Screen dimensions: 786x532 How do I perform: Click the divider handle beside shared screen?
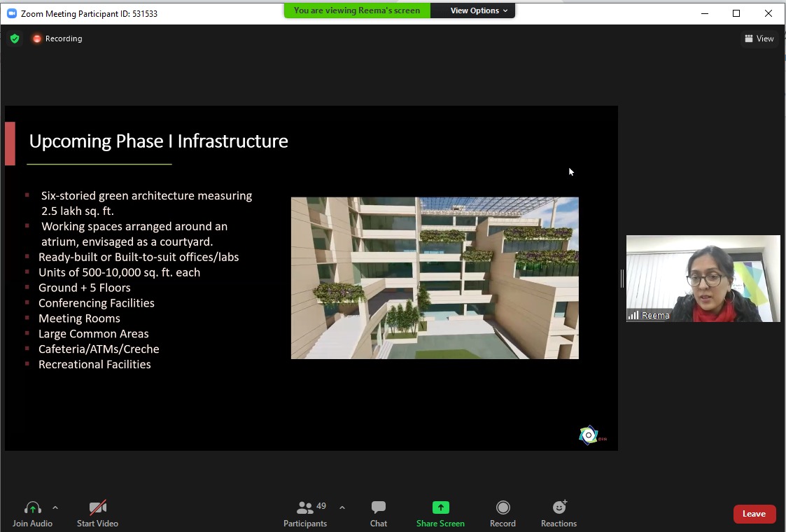[x=622, y=279]
